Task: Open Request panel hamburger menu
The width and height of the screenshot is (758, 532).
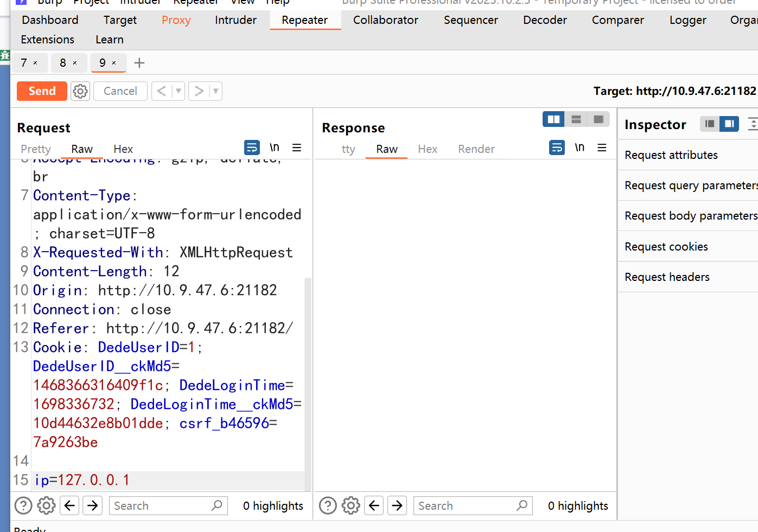Action: (297, 148)
